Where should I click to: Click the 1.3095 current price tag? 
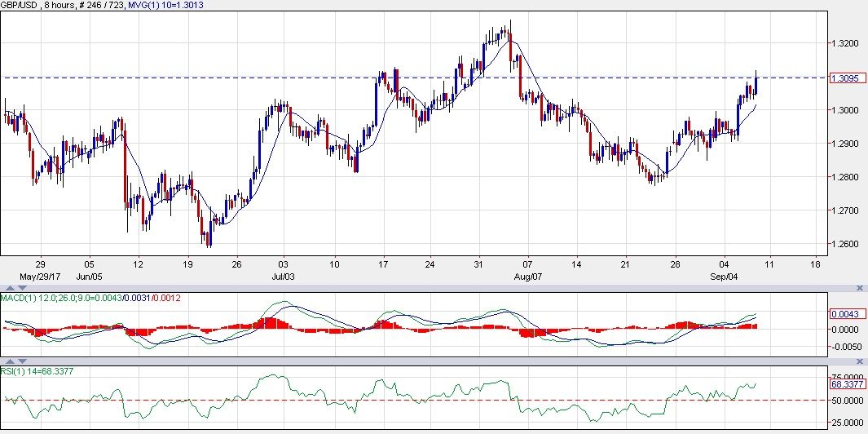[x=843, y=78]
